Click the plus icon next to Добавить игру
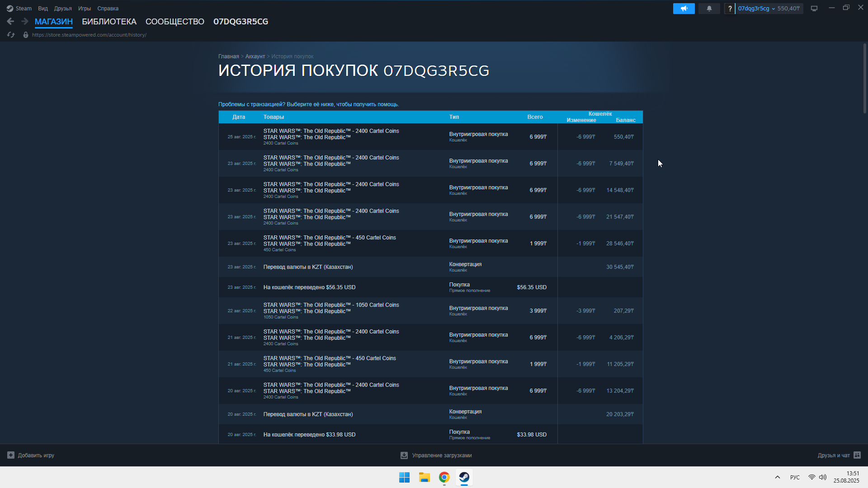The image size is (868, 488). [x=11, y=455]
